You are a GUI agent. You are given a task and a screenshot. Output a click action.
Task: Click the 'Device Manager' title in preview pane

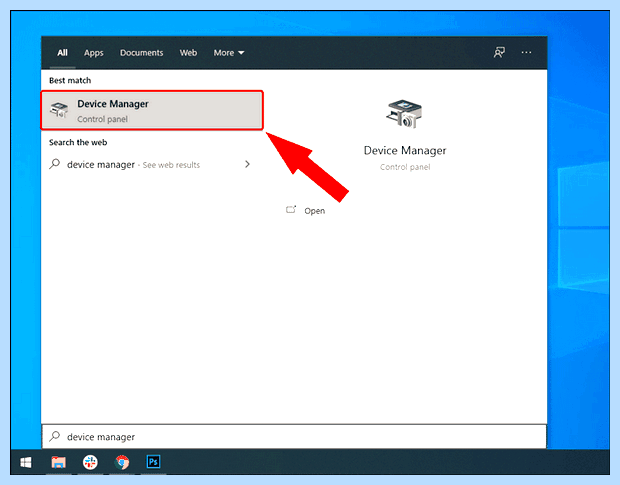tap(405, 151)
